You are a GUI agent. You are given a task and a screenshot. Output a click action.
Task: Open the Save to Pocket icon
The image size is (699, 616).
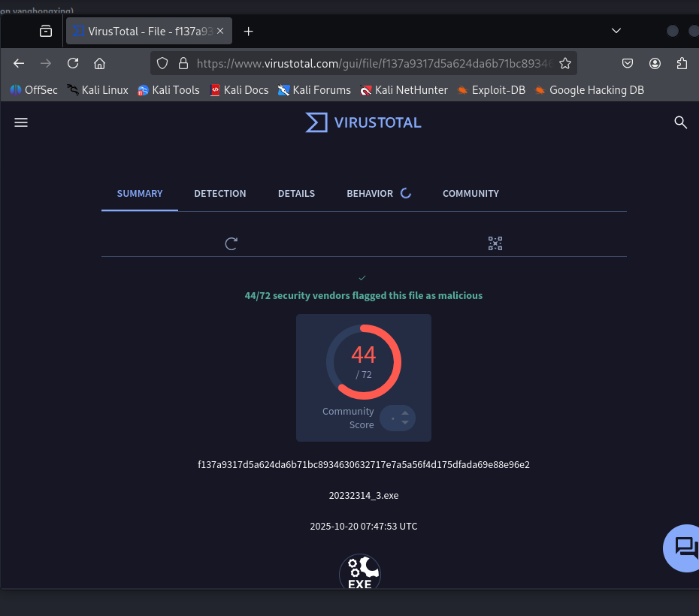[628, 63]
